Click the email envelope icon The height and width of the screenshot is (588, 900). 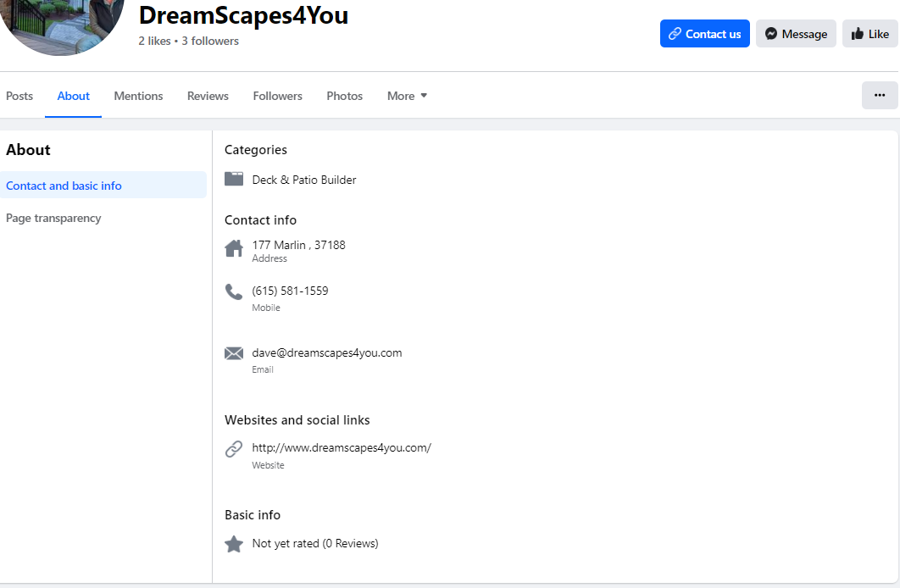[x=234, y=353]
